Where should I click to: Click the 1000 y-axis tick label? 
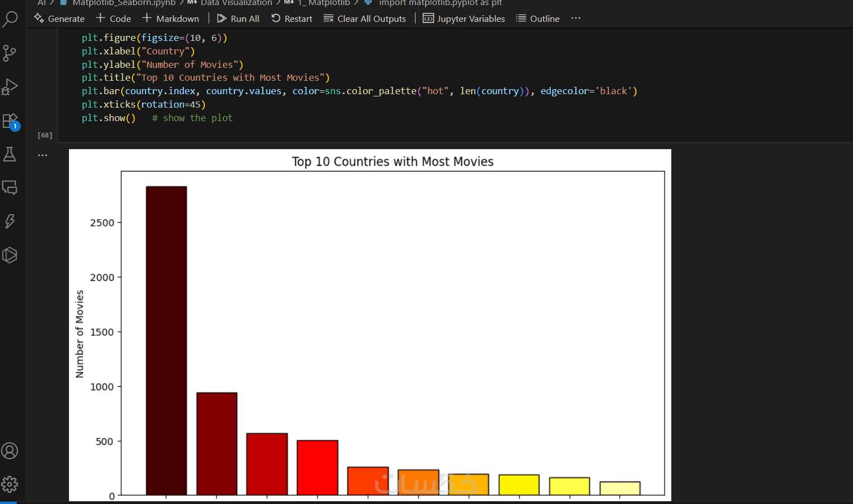[x=102, y=386]
